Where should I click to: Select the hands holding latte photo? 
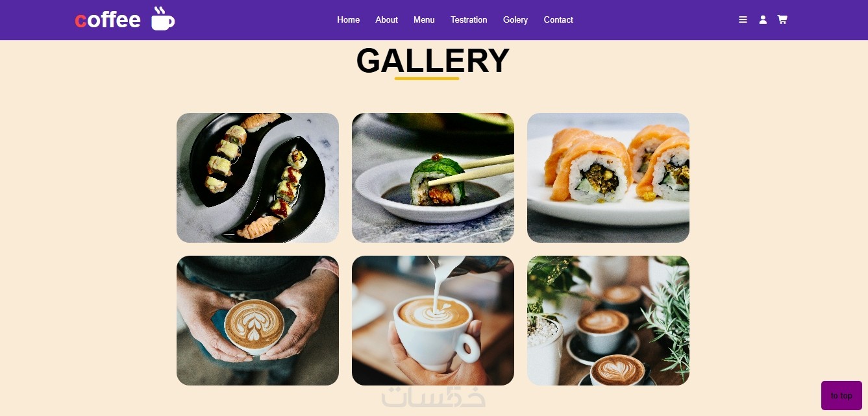click(x=258, y=321)
